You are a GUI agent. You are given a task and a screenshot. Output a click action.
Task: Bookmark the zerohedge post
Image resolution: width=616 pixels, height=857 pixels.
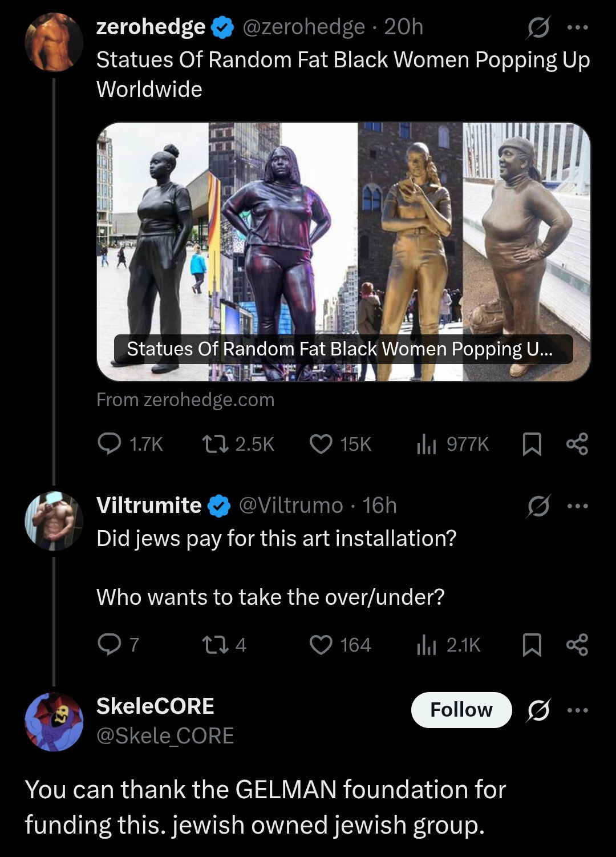tap(532, 444)
